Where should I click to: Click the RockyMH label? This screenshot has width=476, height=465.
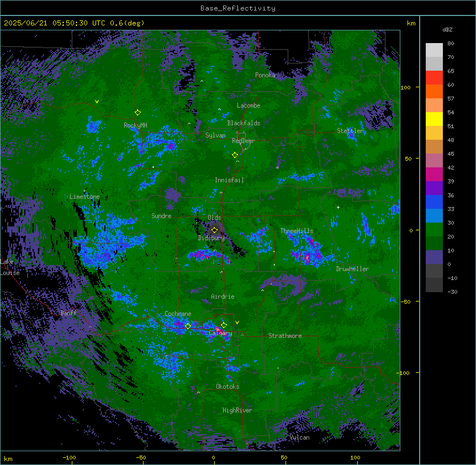pos(135,125)
